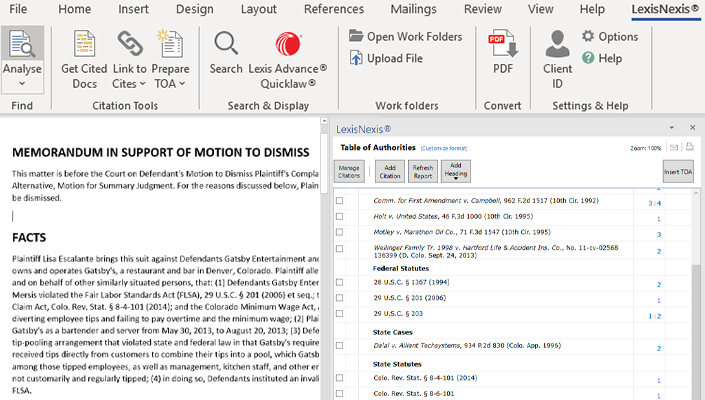
Task: Email the Table of Authorities report
Action: pos(674,147)
